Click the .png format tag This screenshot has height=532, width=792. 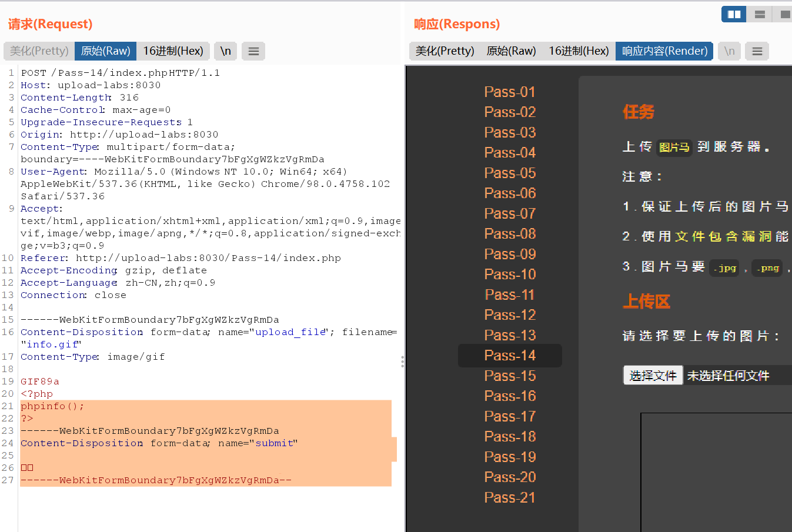tap(767, 268)
